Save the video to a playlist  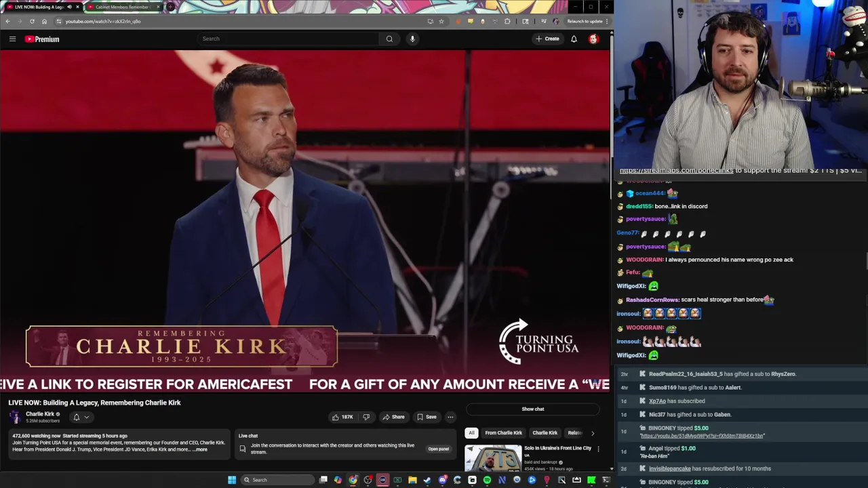tap(427, 417)
